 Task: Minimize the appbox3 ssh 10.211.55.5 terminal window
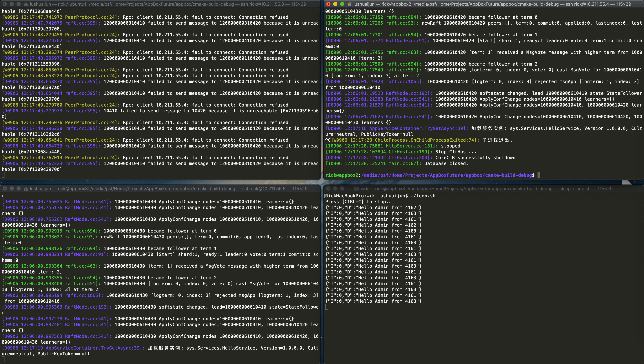point(12,188)
